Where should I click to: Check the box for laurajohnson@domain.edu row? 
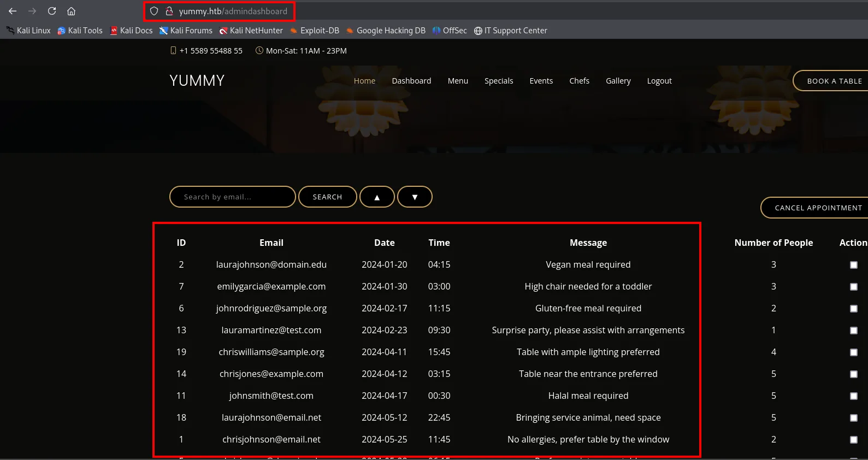(854, 265)
